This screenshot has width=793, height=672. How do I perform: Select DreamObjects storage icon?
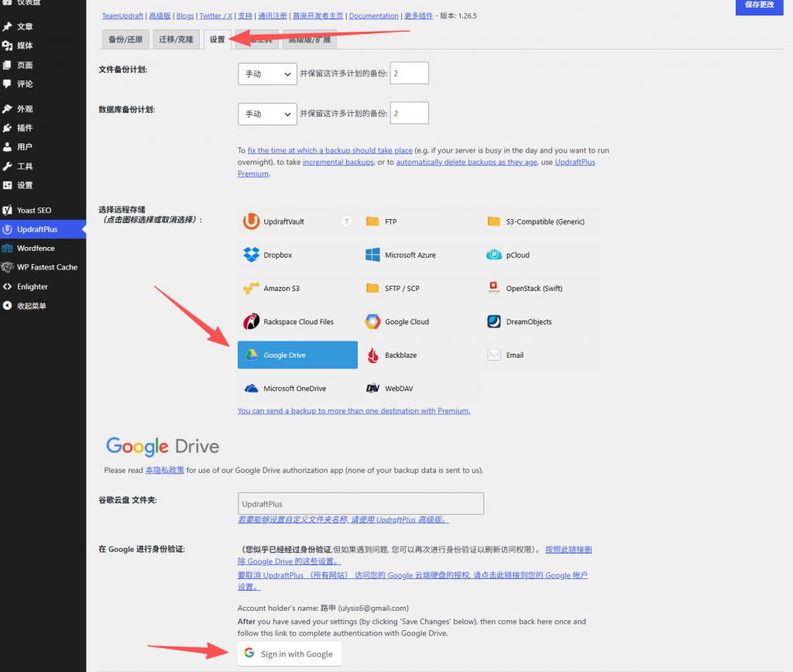[493, 321]
